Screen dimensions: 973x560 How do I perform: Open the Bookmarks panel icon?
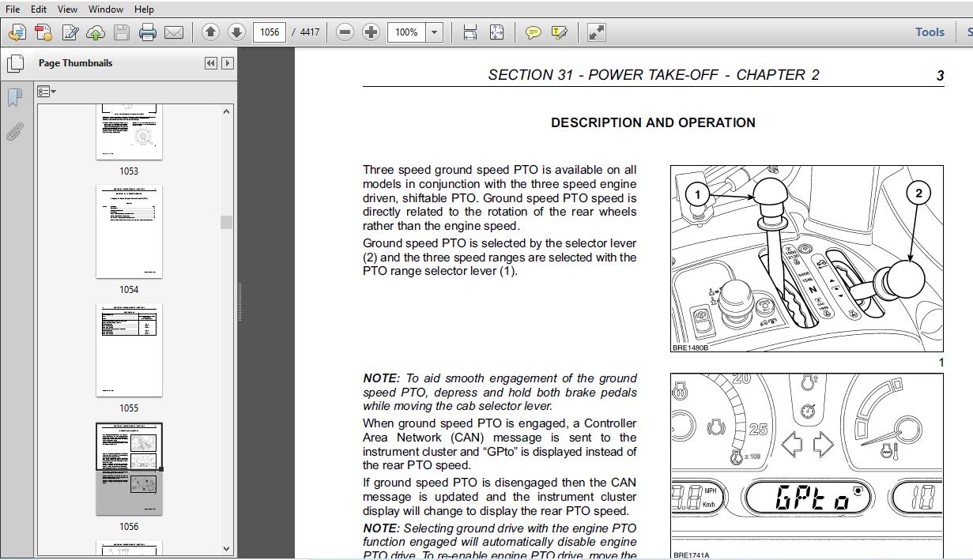click(14, 97)
